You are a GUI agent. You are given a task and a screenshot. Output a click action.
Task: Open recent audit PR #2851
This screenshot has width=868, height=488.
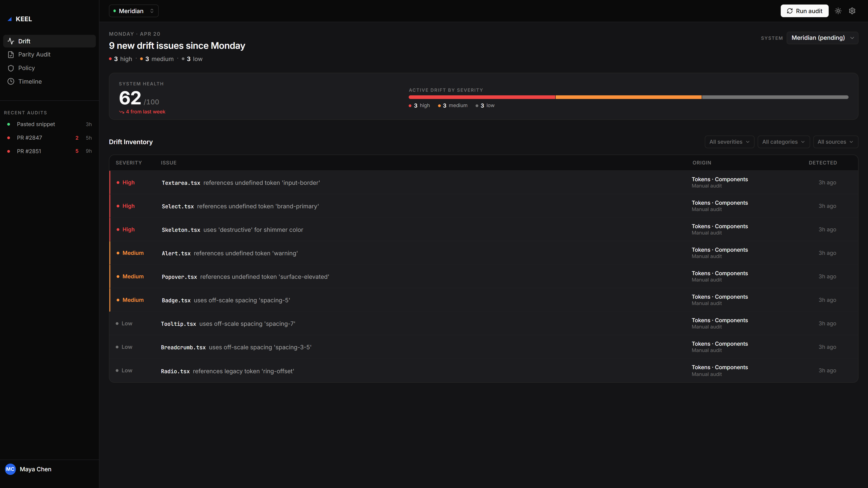coord(50,151)
